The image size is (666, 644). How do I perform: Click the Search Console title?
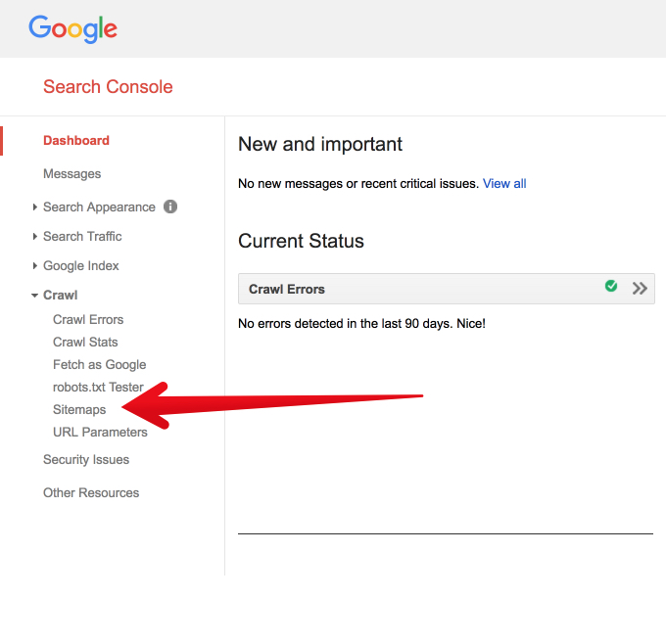[x=109, y=87]
